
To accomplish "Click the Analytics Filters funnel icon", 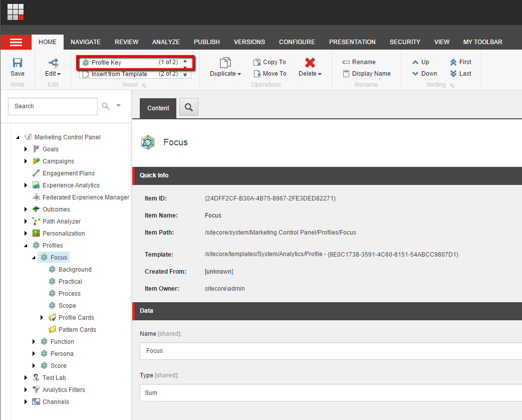I will point(36,389).
